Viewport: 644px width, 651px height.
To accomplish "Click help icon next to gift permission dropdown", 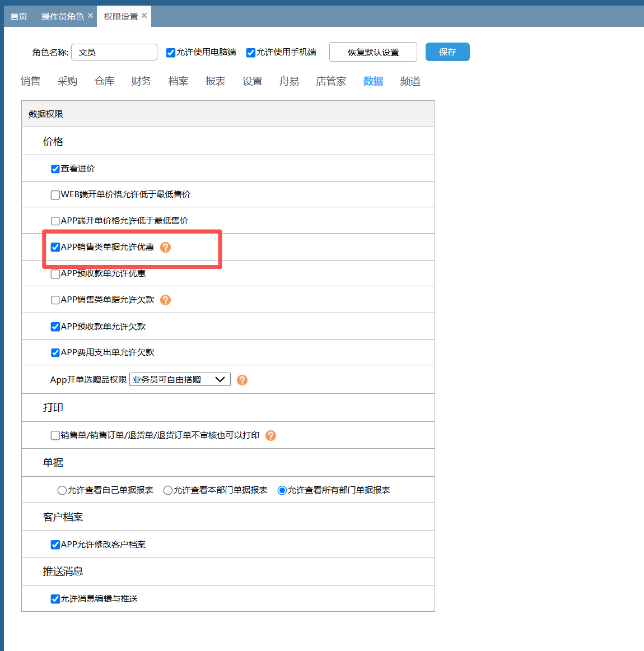I will pyautogui.click(x=242, y=380).
